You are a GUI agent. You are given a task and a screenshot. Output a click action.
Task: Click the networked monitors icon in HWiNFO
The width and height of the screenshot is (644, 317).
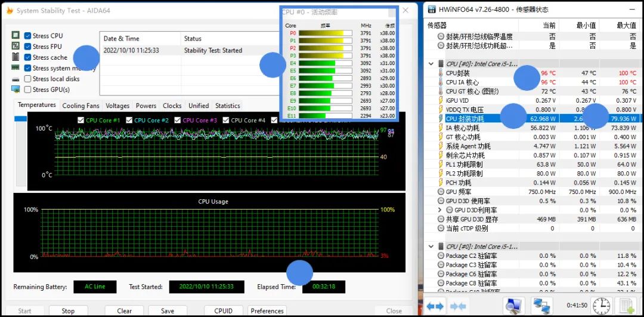pos(541,306)
